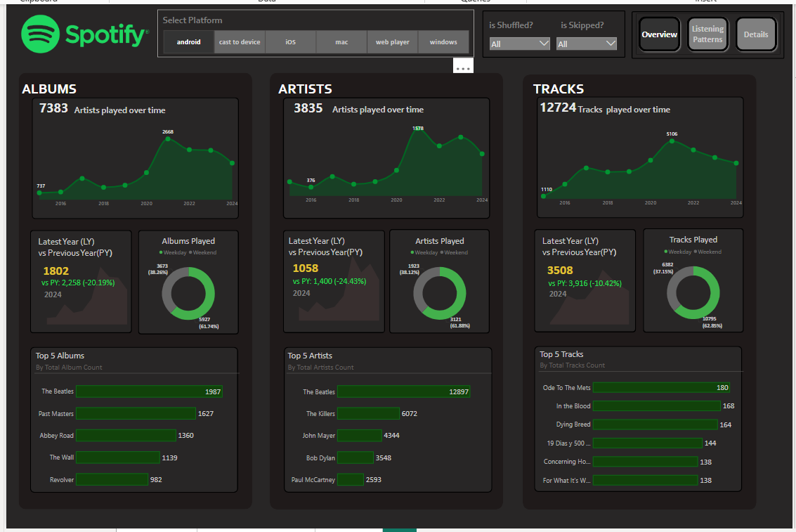The width and height of the screenshot is (796, 532).
Task: Select the android platform filter
Action: click(188, 42)
